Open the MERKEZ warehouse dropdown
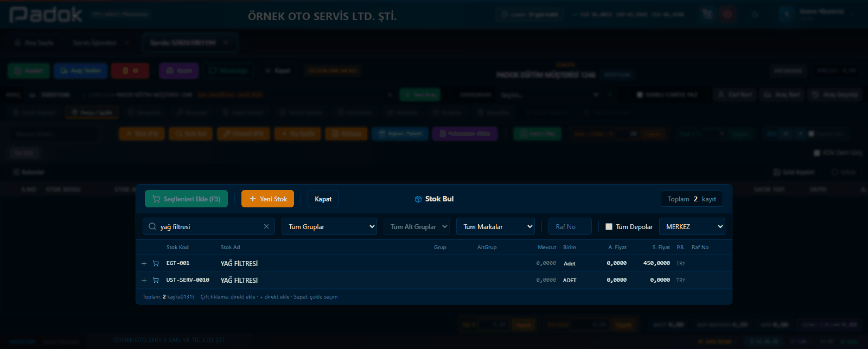The width and height of the screenshot is (868, 349). click(692, 226)
